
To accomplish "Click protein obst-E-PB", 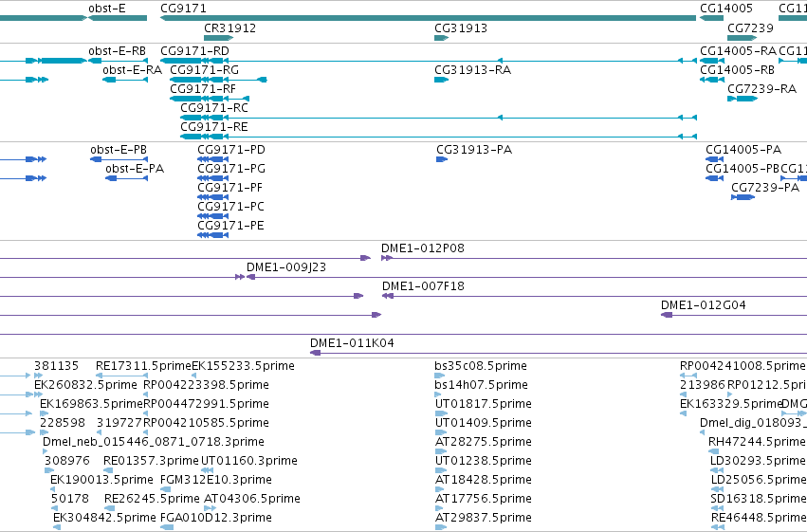I will pos(119,159).
